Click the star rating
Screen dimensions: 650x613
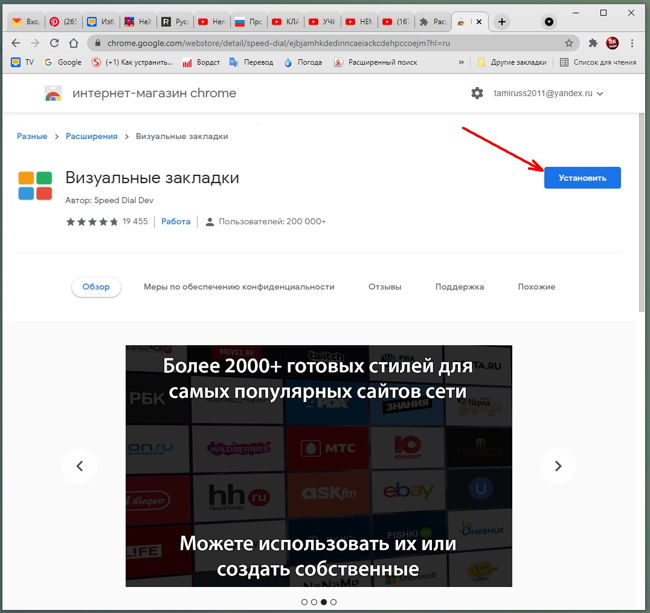pyautogui.click(x=92, y=222)
